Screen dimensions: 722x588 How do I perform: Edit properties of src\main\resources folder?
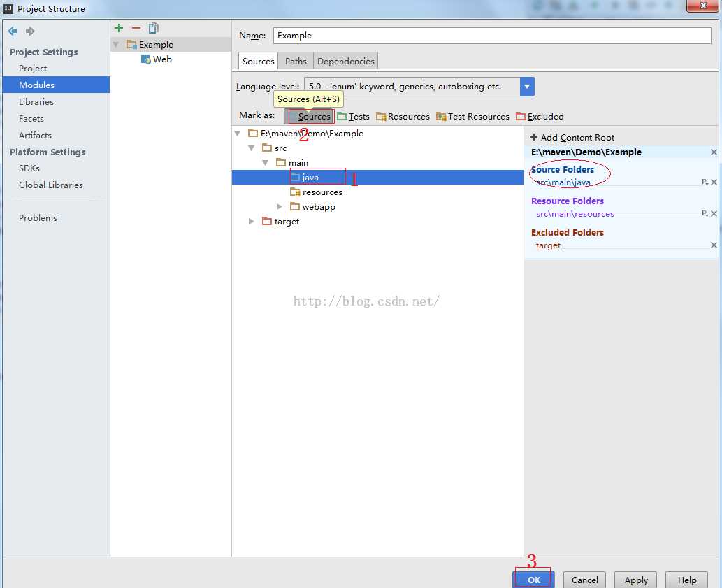[x=705, y=214]
